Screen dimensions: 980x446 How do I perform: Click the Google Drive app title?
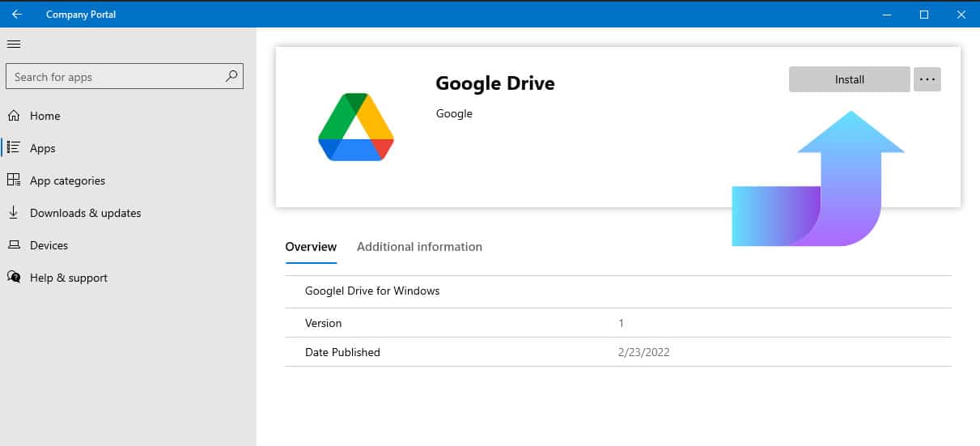coord(495,83)
